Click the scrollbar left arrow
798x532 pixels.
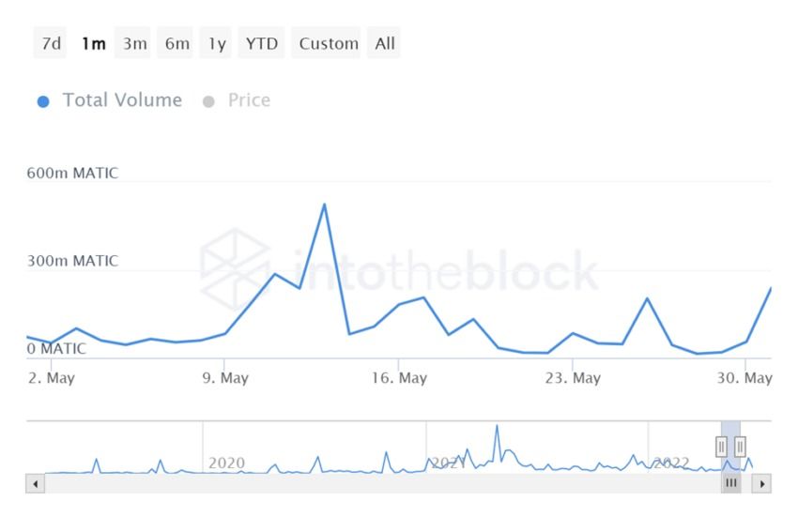pos(36,483)
